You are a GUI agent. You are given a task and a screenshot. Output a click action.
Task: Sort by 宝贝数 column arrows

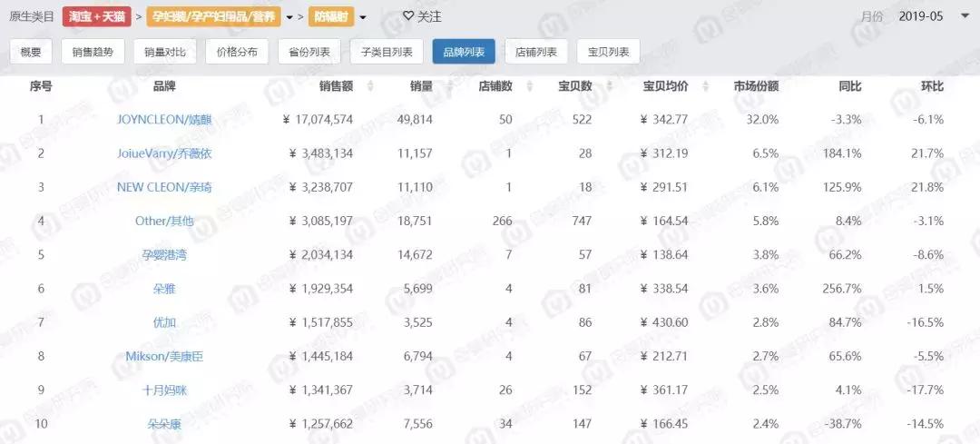pyautogui.click(x=609, y=86)
